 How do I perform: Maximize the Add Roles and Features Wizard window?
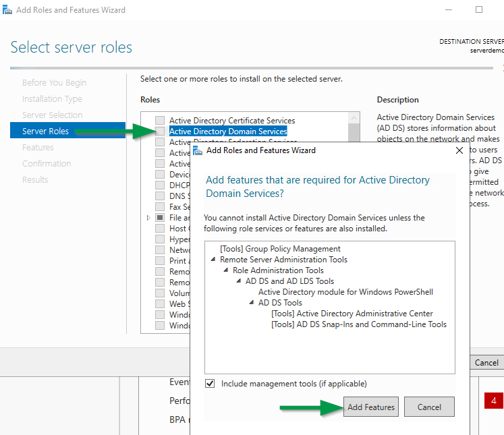[479, 10]
